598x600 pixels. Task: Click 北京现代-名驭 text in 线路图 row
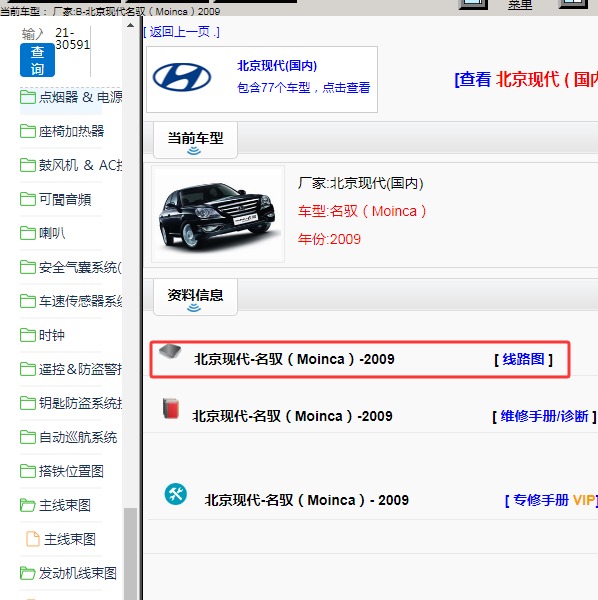point(294,359)
